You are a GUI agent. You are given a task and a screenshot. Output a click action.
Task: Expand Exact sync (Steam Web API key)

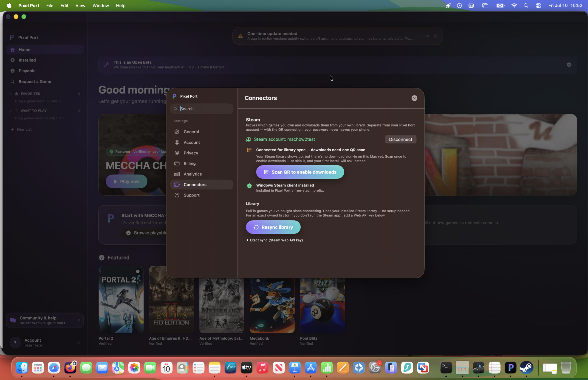pos(274,240)
